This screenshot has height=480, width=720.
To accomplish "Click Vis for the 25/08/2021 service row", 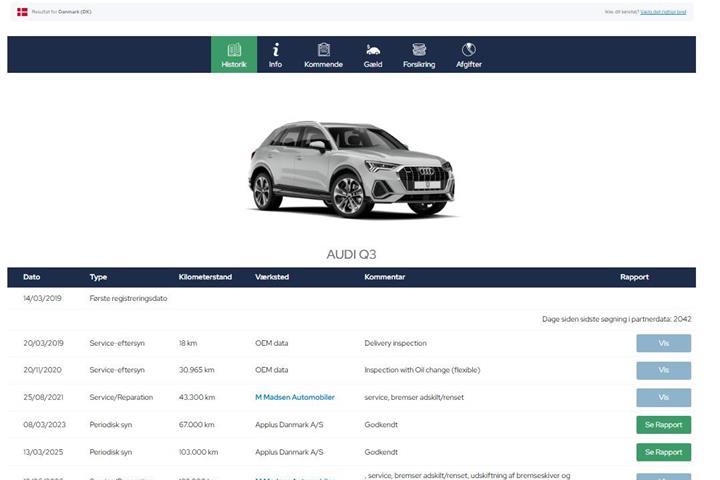I will [663, 397].
